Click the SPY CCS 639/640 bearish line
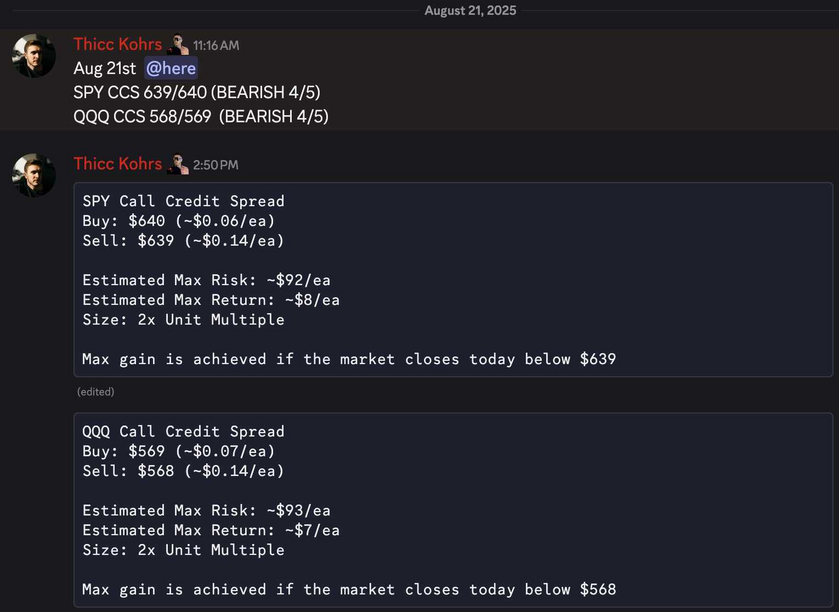Screen dimensions: 839x612 point(197,93)
